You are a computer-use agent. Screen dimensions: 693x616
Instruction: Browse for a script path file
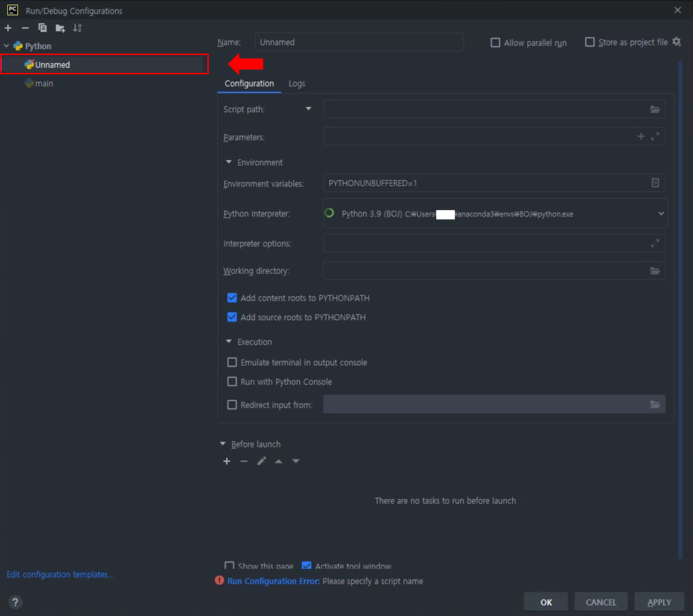[x=654, y=109]
